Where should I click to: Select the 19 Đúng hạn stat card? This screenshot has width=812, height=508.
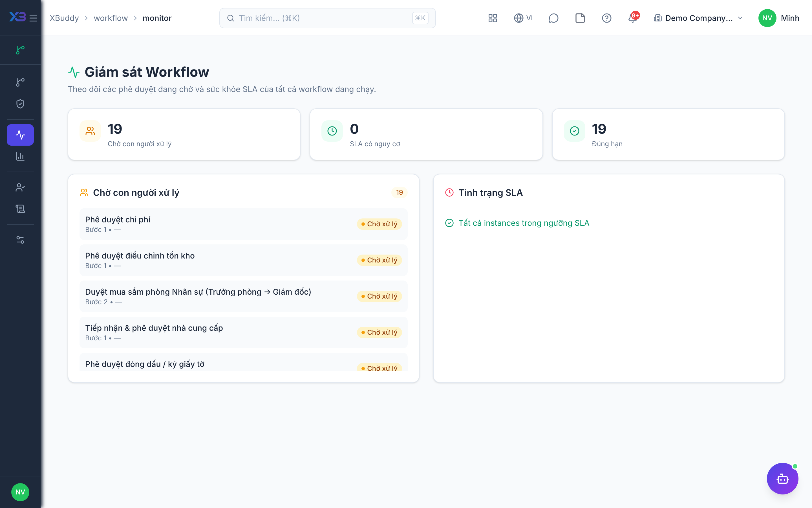pyautogui.click(x=668, y=134)
